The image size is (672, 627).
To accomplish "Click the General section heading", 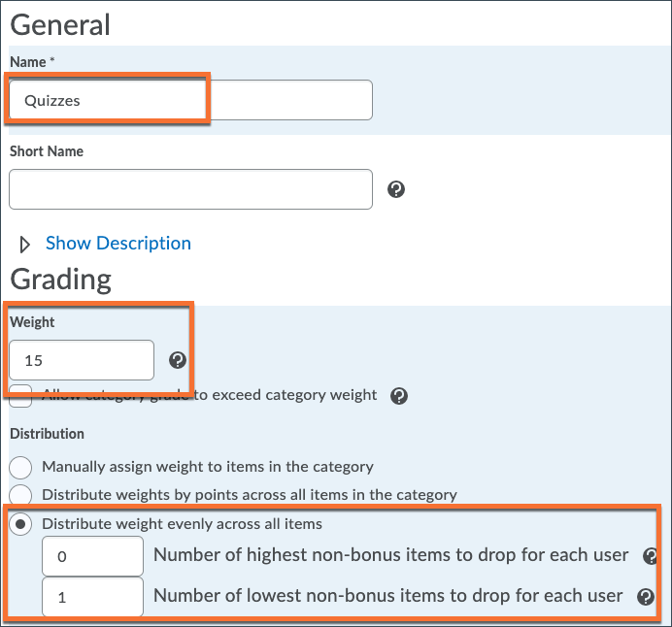I will coord(60,24).
